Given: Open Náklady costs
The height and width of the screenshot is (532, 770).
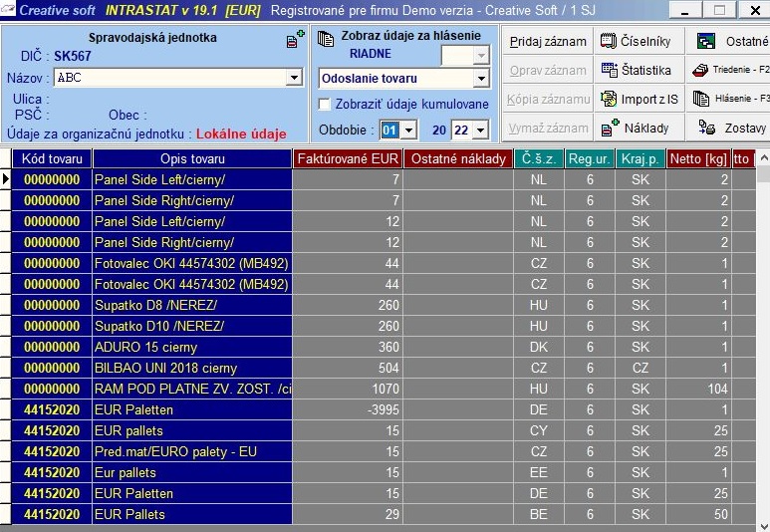Looking at the screenshot, I should 639,128.
